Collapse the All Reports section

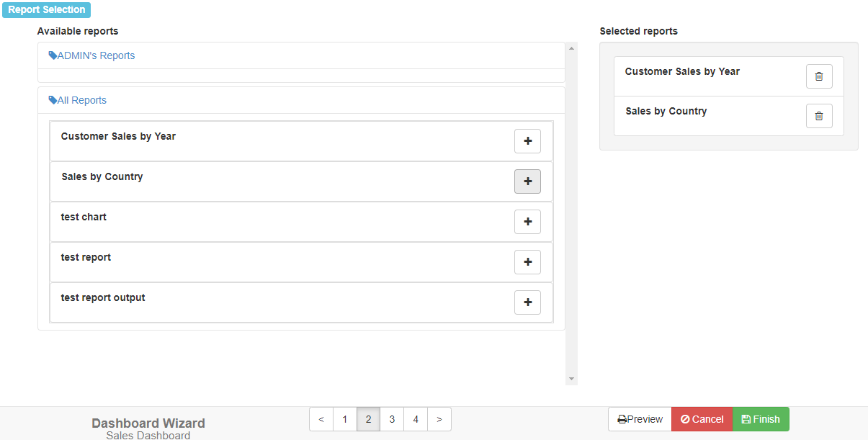point(78,100)
